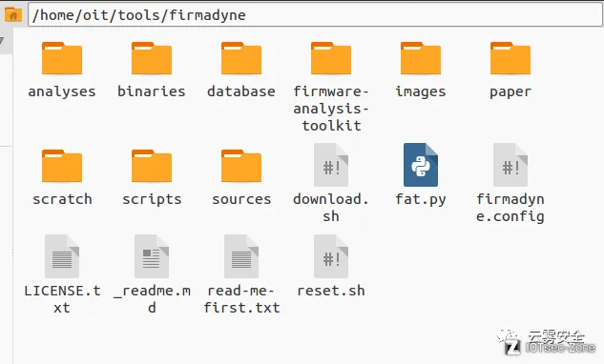The image size is (604, 364).
Task: Click the "fat.py" file name
Action: (x=421, y=200)
